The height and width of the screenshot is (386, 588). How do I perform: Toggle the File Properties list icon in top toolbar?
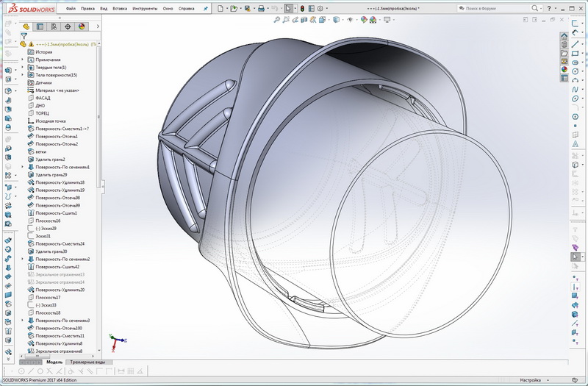tap(311, 8)
